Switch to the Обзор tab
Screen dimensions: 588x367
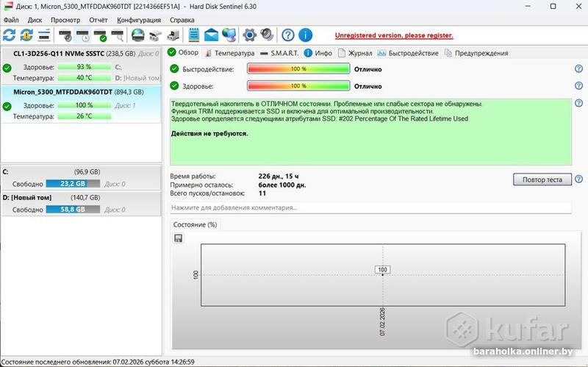pyautogui.click(x=183, y=52)
